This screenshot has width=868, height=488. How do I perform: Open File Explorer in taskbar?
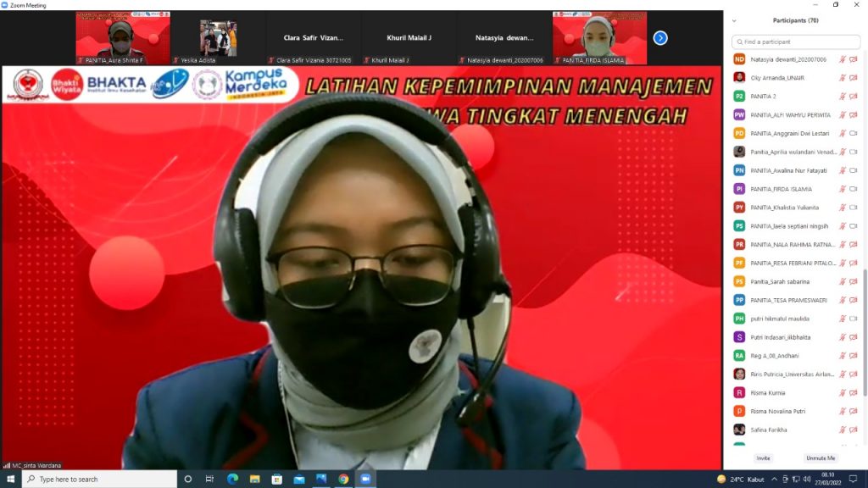click(254, 480)
